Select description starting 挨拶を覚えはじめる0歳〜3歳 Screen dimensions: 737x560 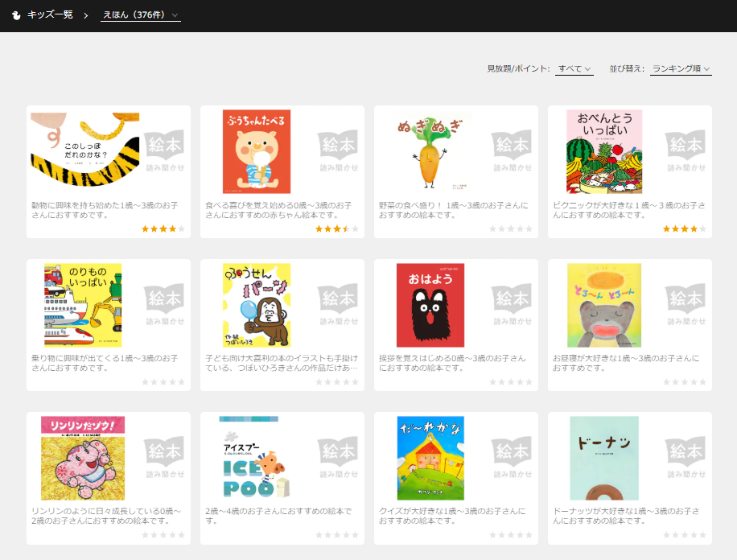point(452,363)
